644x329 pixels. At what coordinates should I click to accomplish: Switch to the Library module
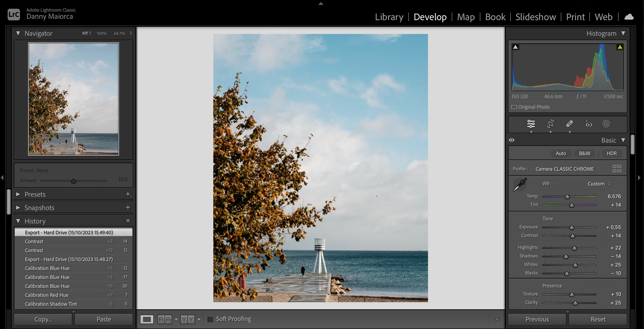point(389,17)
